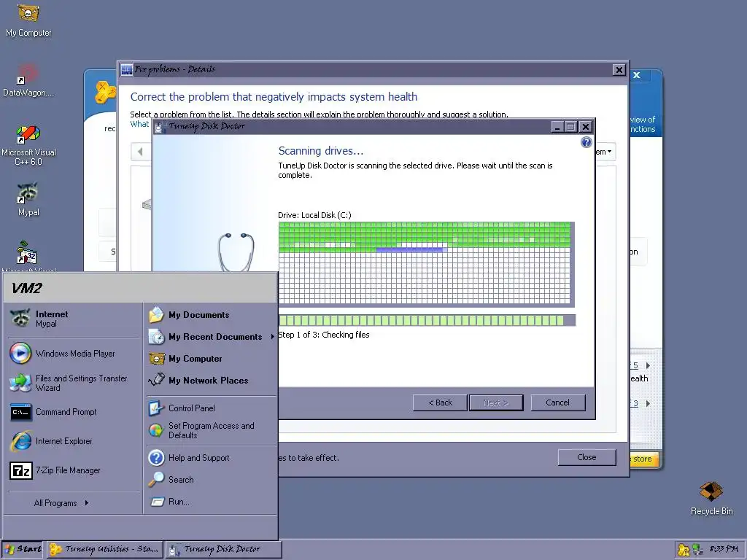
Task: Close the Fix problems - Details window
Action: point(619,70)
